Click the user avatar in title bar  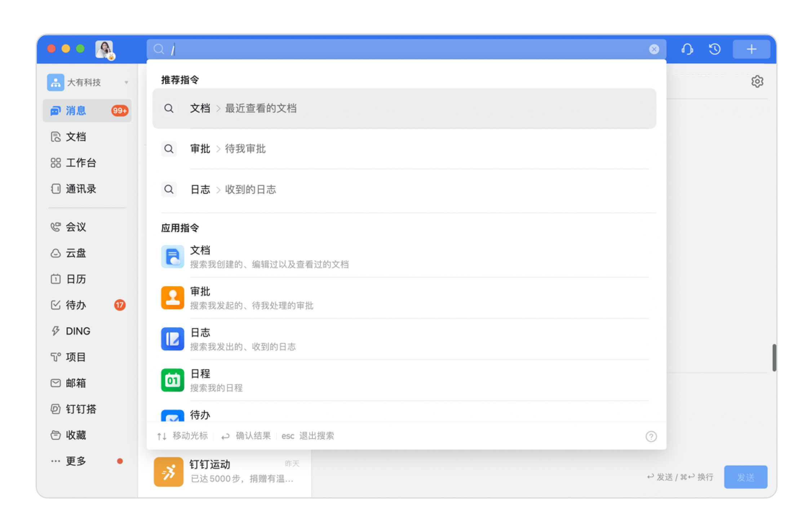click(x=105, y=50)
